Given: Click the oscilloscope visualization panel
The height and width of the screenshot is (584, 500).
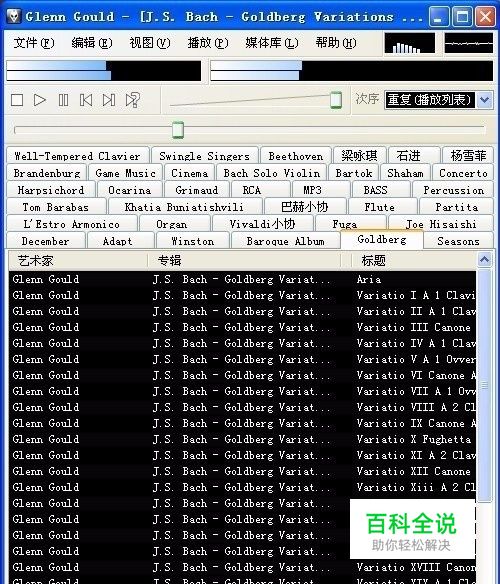Looking at the screenshot, I should coord(468,43).
